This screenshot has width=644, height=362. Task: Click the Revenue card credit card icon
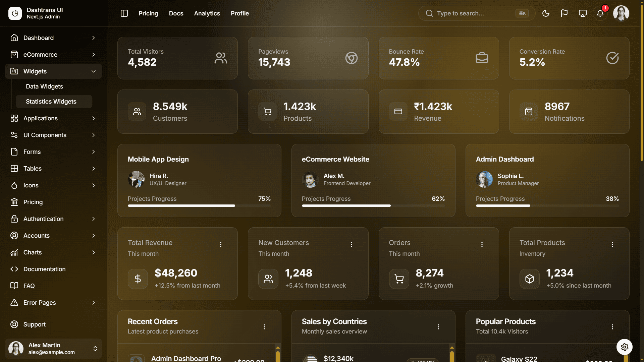[398, 111]
